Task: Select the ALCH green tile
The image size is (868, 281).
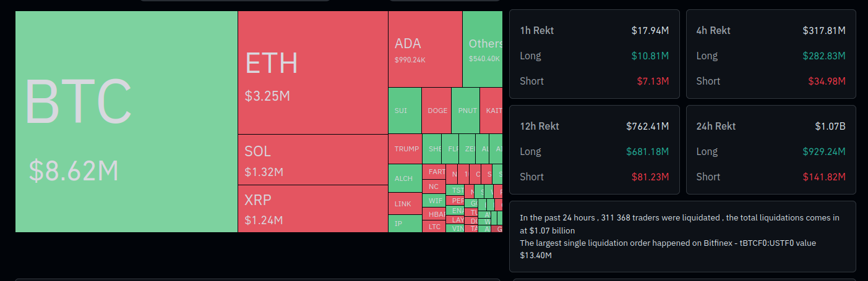Action: point(405,178)
